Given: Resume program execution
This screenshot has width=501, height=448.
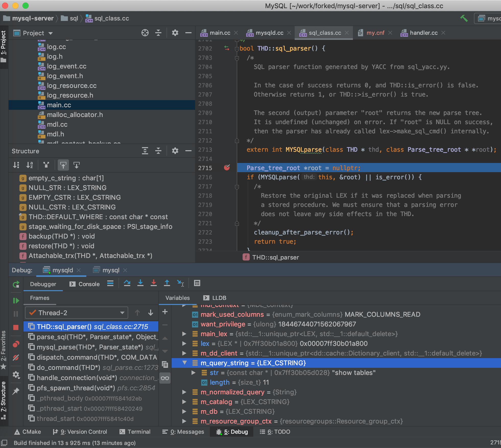Looking at the screenshot, I should coord(16,301).
